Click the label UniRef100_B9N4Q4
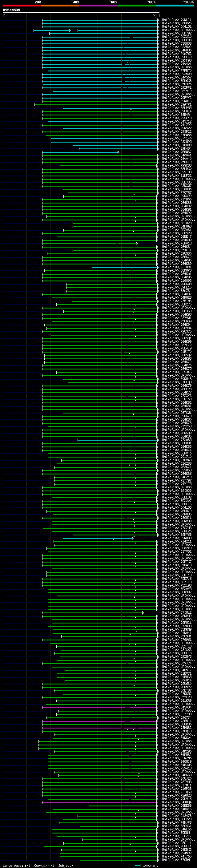Image resolution: width=197 pixels, height=868 pixels. [x=176, y=149]
